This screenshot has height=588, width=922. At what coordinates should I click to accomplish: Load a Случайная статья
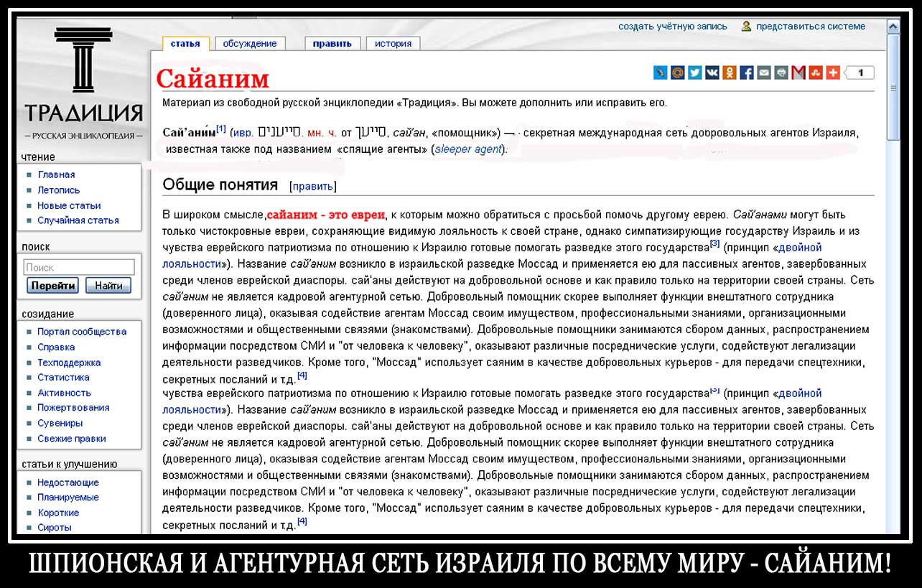[x=78, y=220]
